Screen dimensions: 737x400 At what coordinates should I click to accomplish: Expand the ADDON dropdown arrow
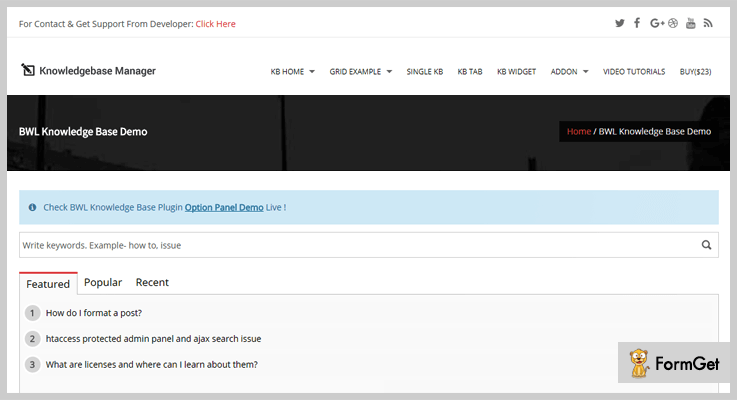coord(586,72)
